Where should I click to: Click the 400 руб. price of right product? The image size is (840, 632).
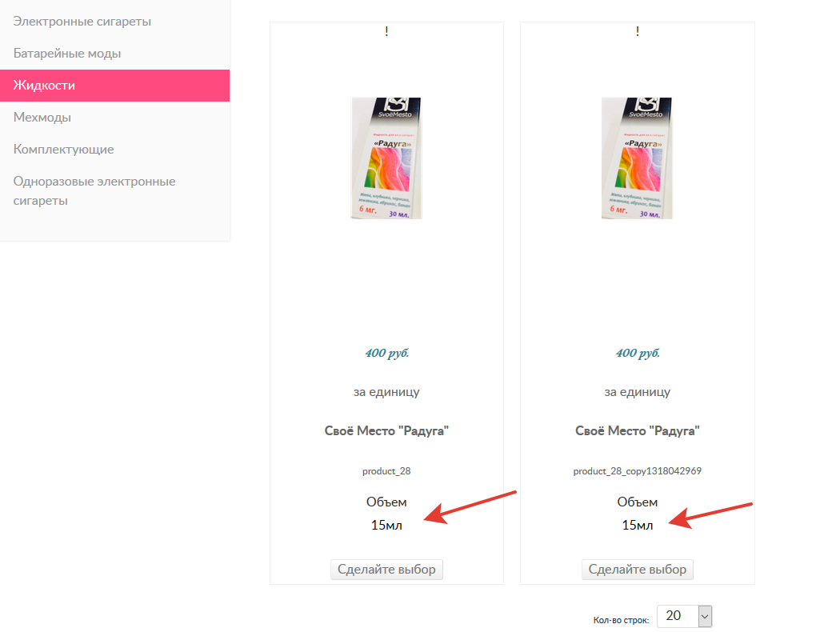coord(638,353)
